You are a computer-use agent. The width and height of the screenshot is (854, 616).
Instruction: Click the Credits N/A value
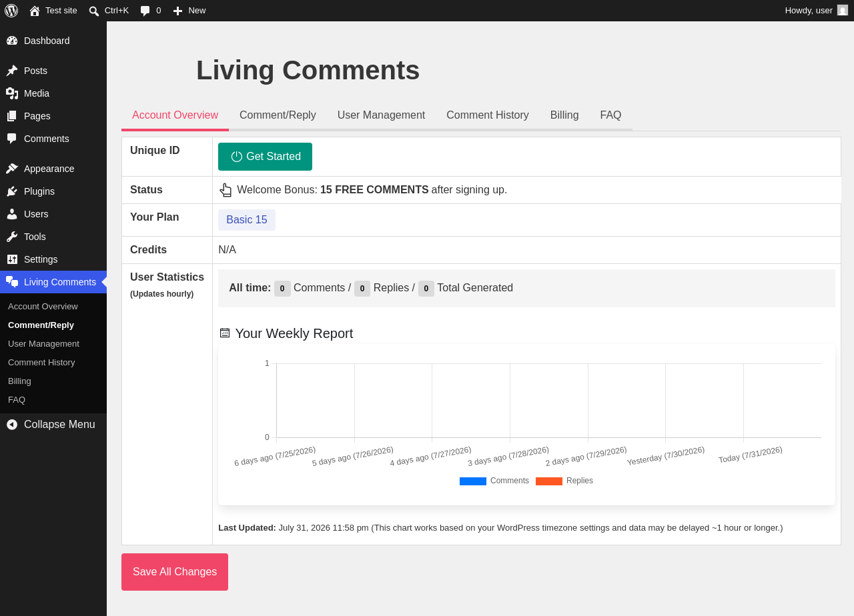(x=228, y=250)
